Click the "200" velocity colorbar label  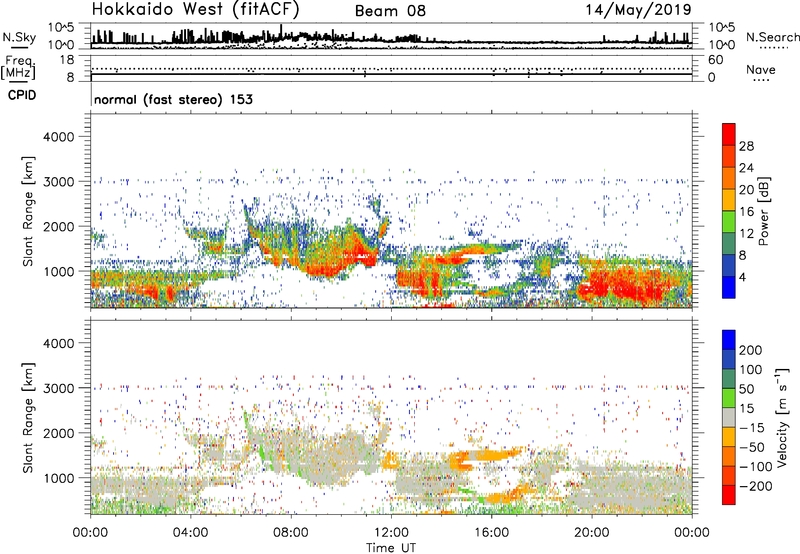pos(751,350)
